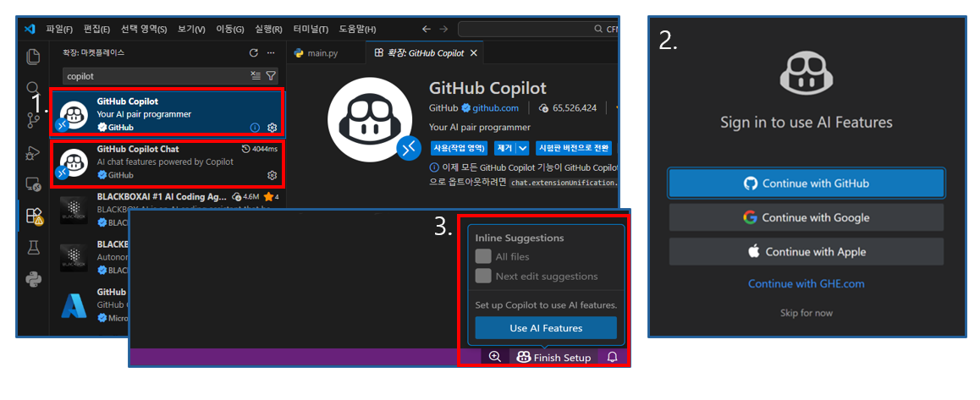Click Continue with GitHub button
Viewport: 980px width, 400px height.
click(x=806, y=183)
